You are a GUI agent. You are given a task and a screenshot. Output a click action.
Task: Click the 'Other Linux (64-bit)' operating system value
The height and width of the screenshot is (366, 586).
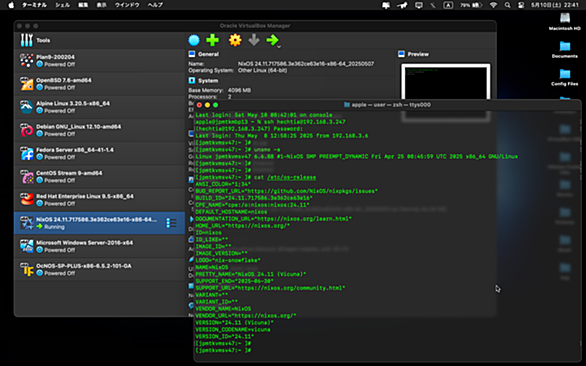(262, 70)
